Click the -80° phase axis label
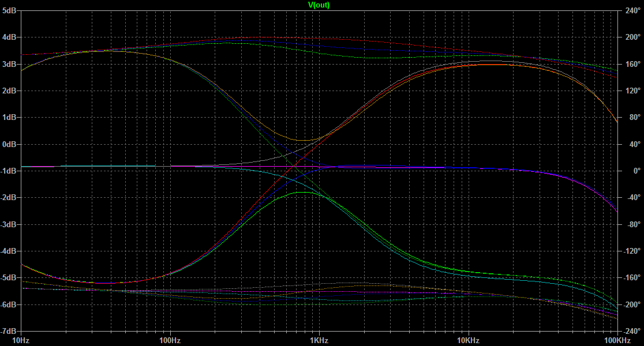644x346 pixels. click(x=633, y=224)
